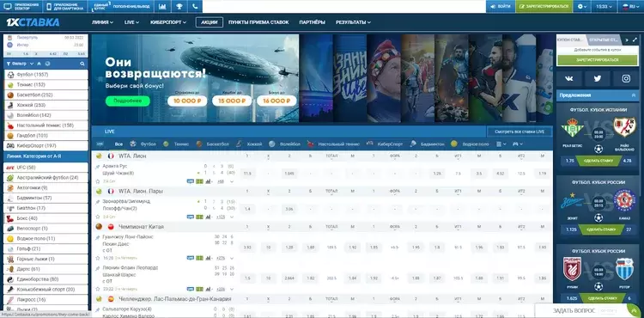Open the settings gear dropdown

tap(582, 7)
